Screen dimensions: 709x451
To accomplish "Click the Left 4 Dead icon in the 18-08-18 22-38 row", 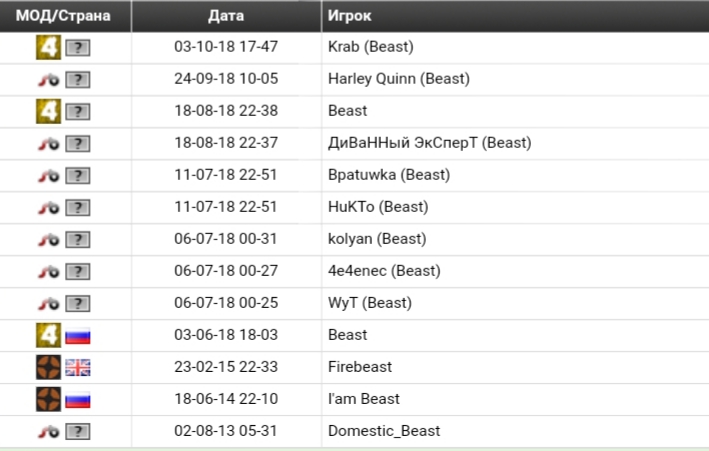I will click(48, 111).
